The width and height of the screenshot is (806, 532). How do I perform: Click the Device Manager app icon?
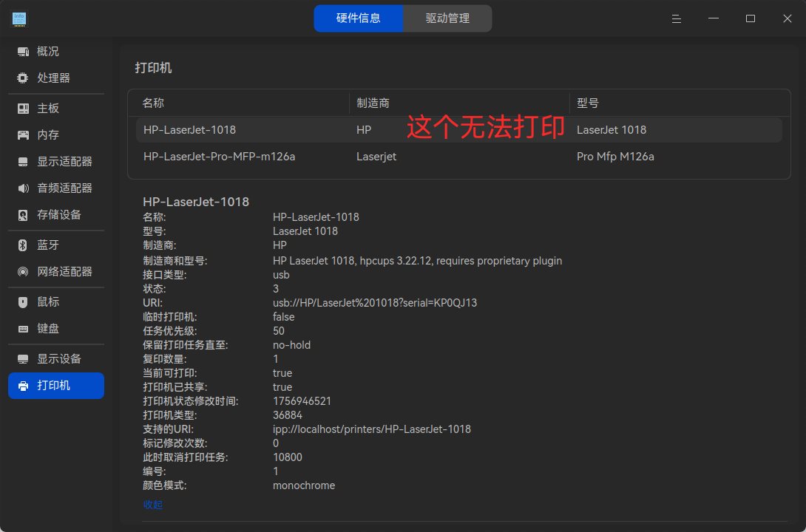click(19, 19)
